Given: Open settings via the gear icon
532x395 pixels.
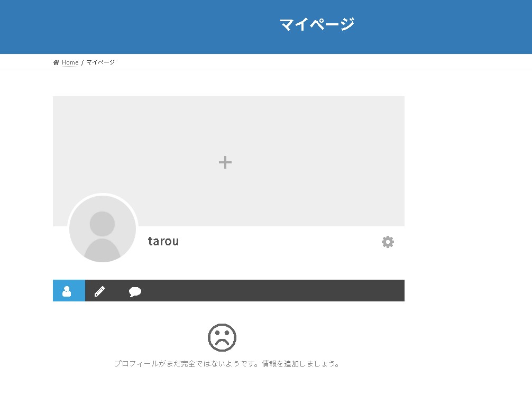Looking at the screenshot, I should tap(388, 242).
